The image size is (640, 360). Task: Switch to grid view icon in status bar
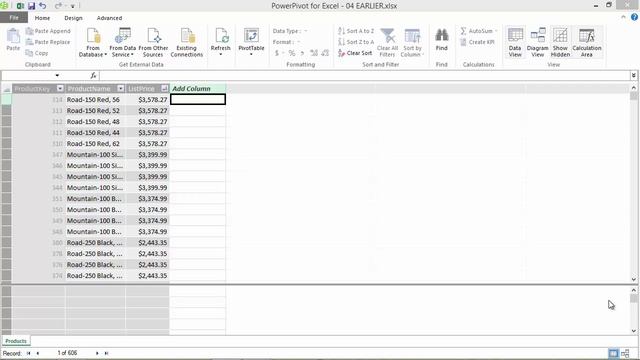[613, 353]
